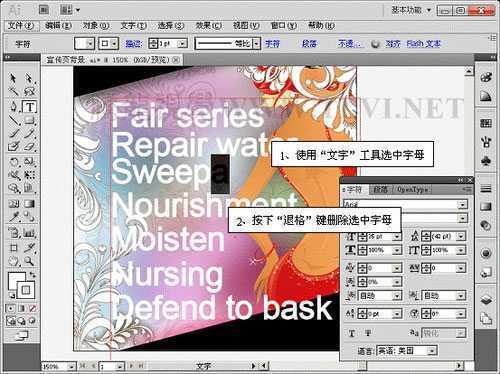Select the Type (T) tool
This screenshot has height=374, width=500.
click(29, 107)
